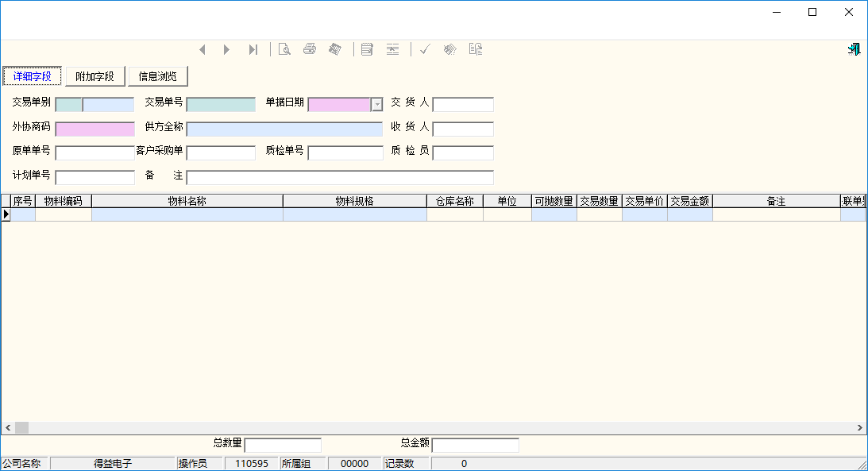This screenshot has width=868, height=471.
Task: Click the 仓库名称 column header
Action: [455, 201]
